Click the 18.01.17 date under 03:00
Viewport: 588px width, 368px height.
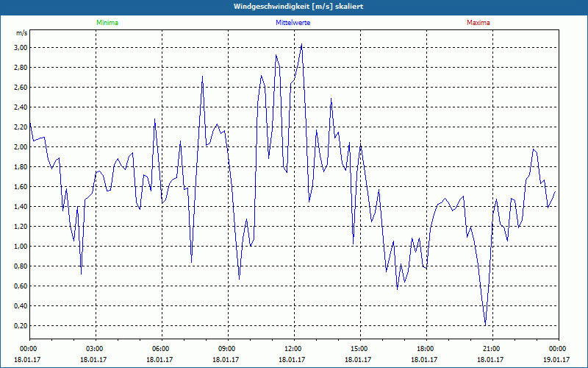93,360
